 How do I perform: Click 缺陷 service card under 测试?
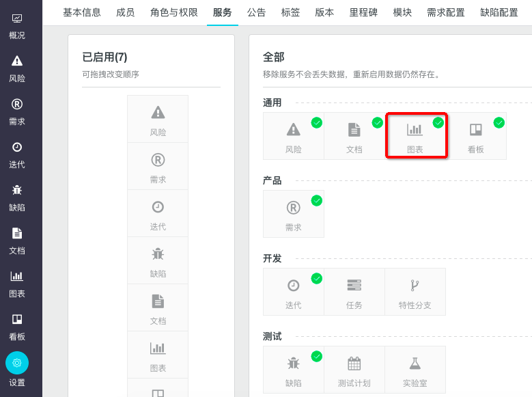(294, 370)
